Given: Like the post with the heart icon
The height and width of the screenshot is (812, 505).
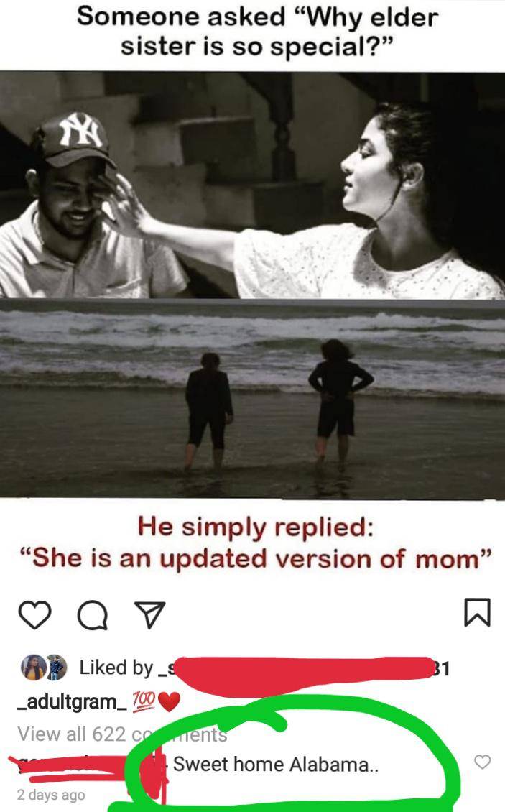Looking at the screenshot, I should coord(34,614).
